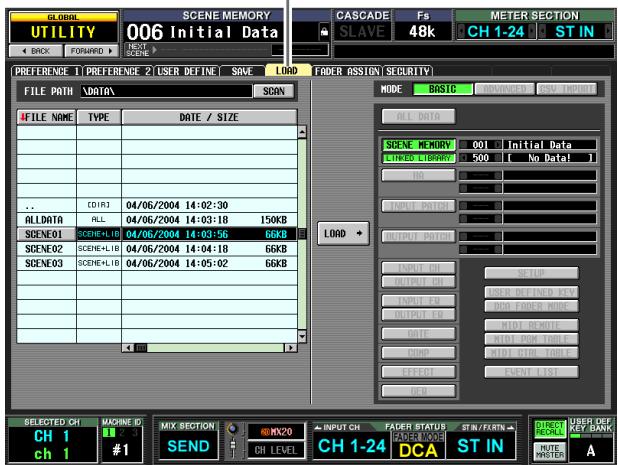Click the file list scroll up arrow

(302, 132)
